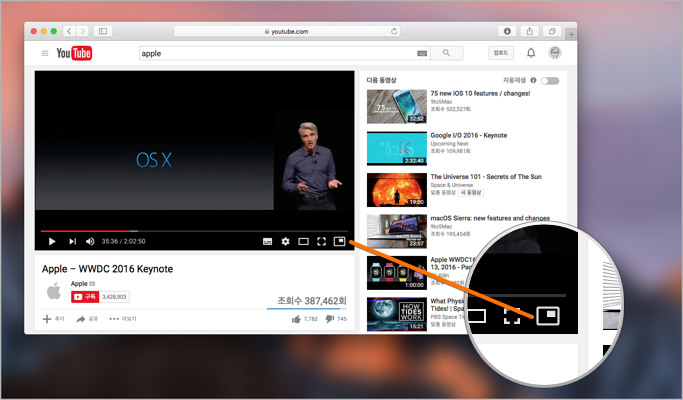The image size is (683, 400).
Task: Click the youtube.com address bar
Action: 287,31
